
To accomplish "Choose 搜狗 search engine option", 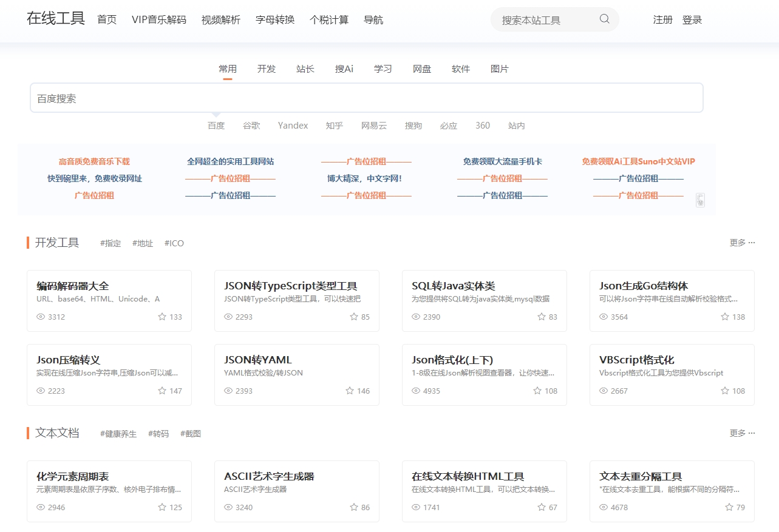I will click(413, 126).
